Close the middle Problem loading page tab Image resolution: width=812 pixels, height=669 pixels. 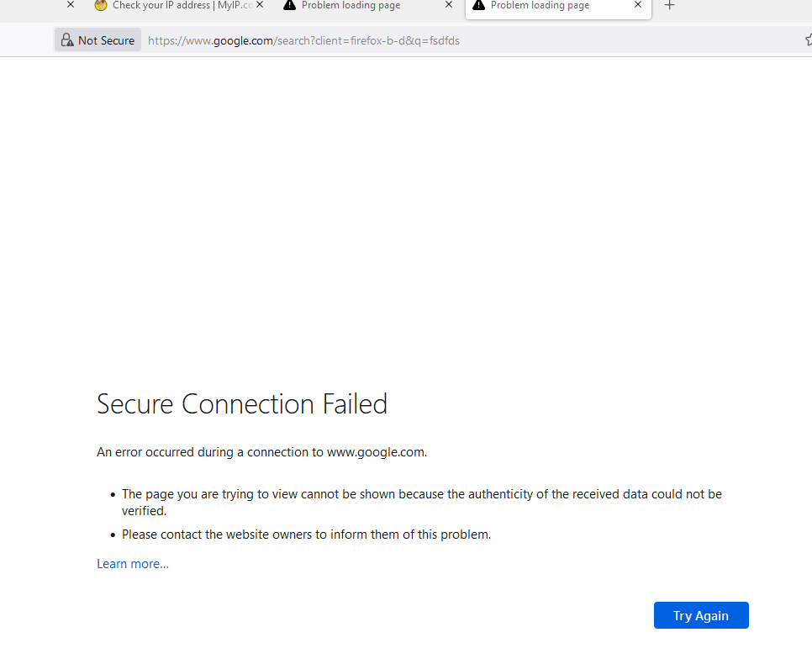coord(449,5)
